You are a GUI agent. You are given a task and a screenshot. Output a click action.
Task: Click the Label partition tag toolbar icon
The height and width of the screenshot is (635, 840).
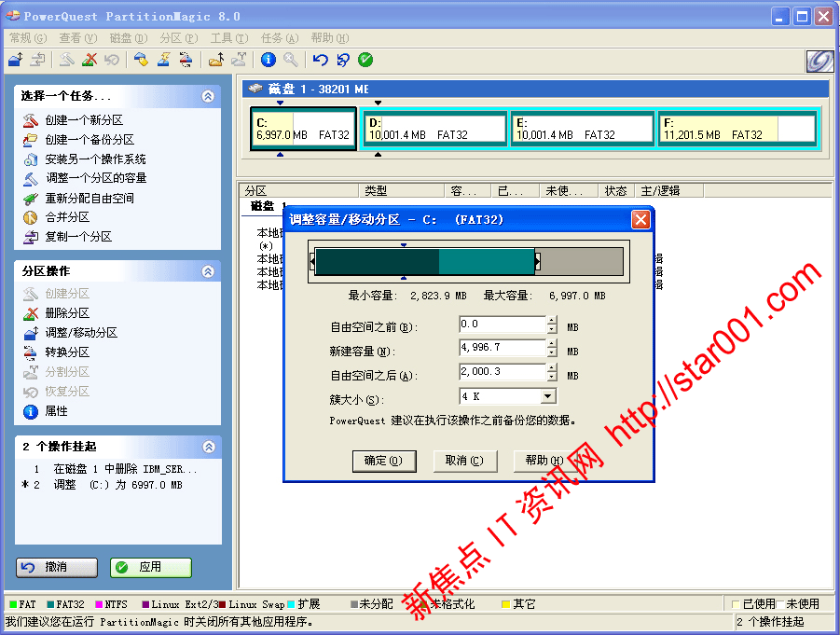(x=141, y=60)
